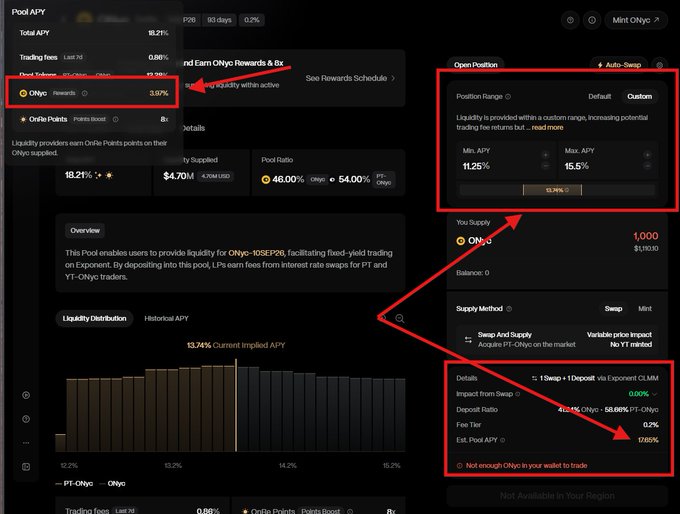Click the Balance: 0 text
The width and height of the screenshot is (680, 514).
tap(473, 273)
